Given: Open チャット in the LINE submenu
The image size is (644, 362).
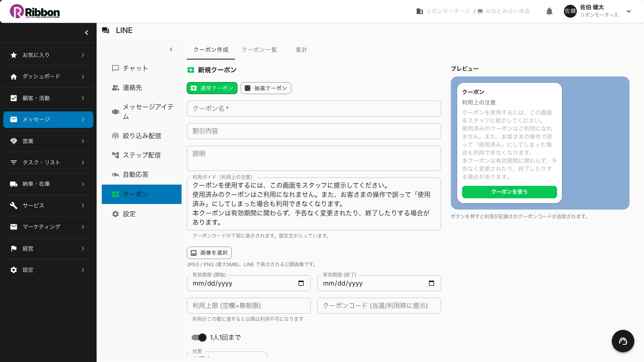Looking at the screenshot, I should (142, 68).
